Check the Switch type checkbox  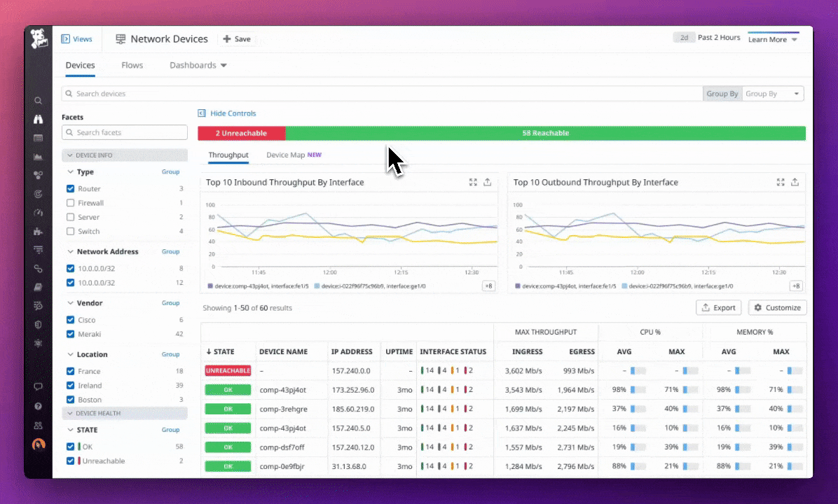[70, 231]
